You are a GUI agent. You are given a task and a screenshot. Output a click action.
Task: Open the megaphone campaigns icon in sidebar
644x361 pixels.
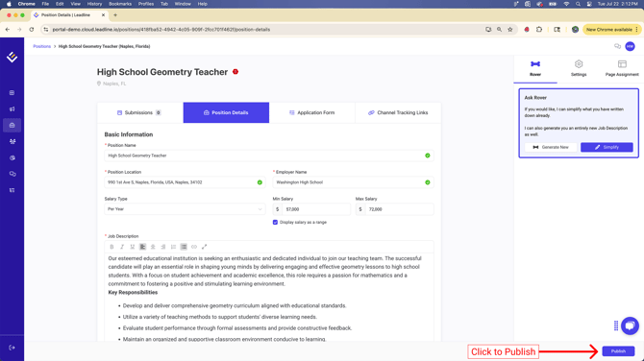tap(12, 109)
